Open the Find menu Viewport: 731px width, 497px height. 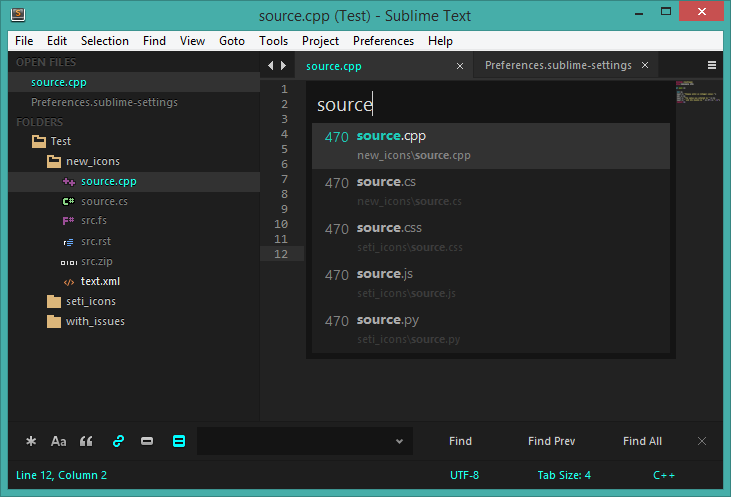[x=154, y=41]
